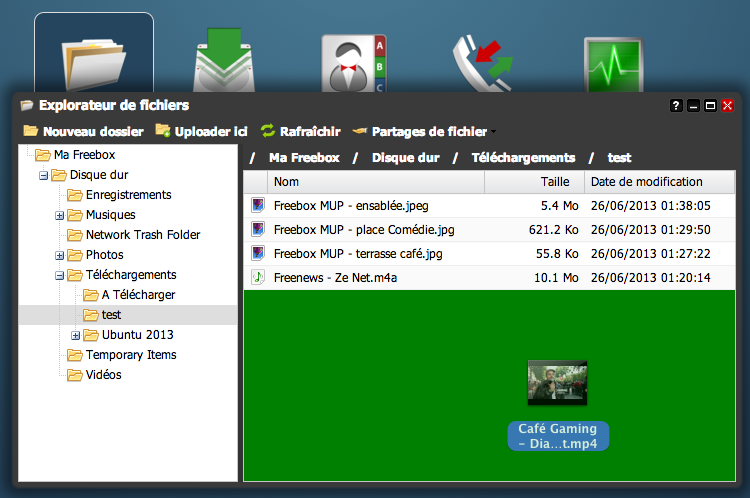Viewport: 750px width, 498px height.
Task: Go to Téléchargements breadcrumb
Action: [523, 158]
